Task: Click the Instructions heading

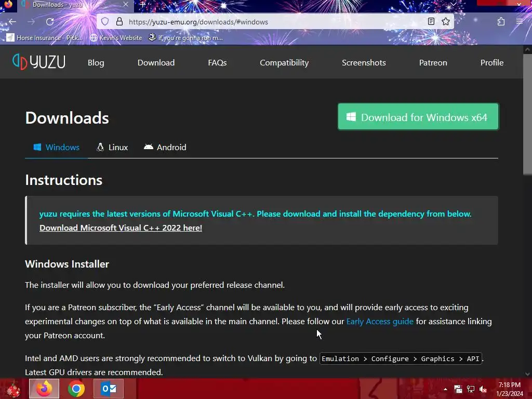Action: (63, 180)
